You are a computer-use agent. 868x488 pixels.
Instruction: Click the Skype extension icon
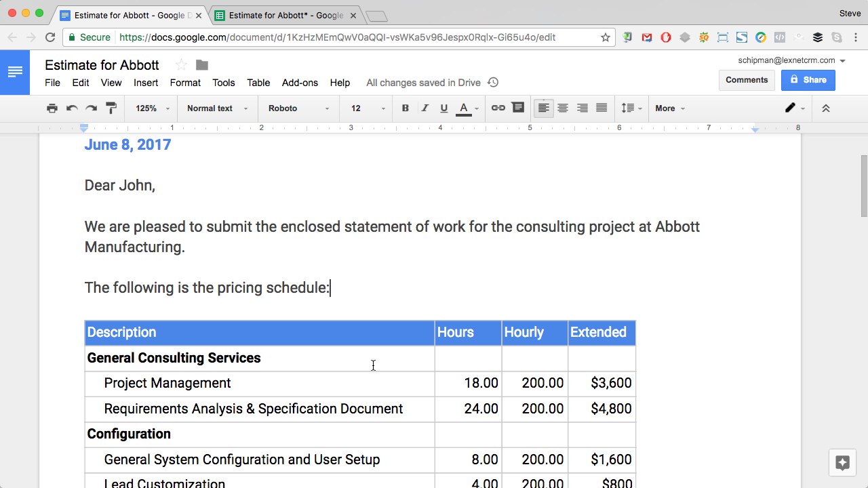(837, 37)
